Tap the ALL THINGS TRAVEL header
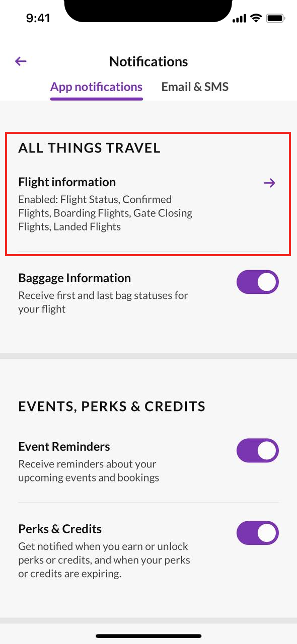 (90, 148)
